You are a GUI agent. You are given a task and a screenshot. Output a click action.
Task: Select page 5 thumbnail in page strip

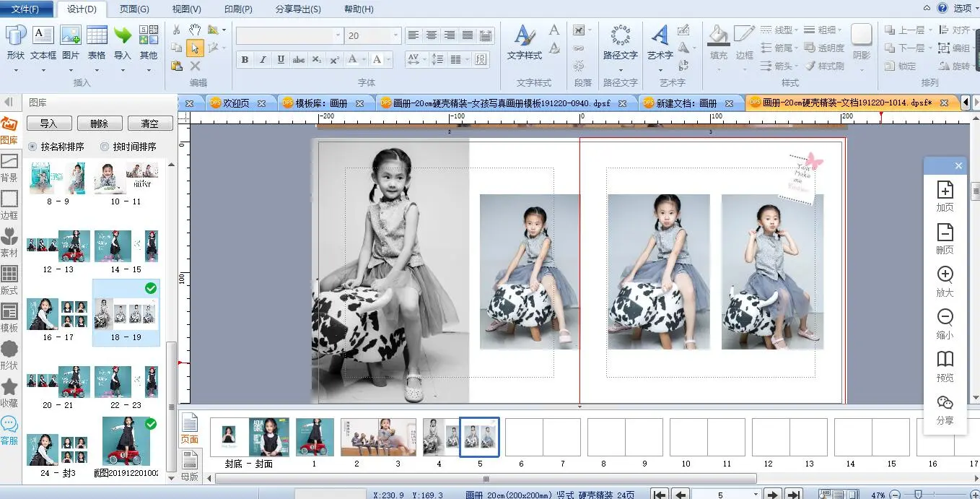point(479,437)
